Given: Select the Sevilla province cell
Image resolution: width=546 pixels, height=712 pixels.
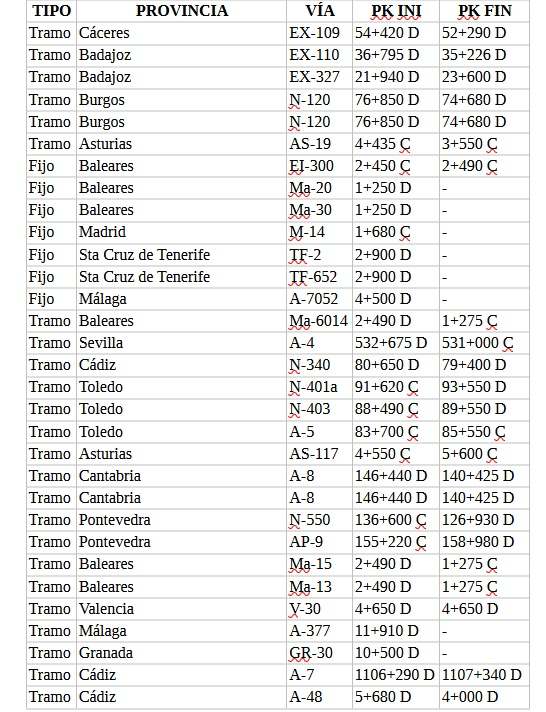Looking at the screenshot, I should [x=182, y=343].
